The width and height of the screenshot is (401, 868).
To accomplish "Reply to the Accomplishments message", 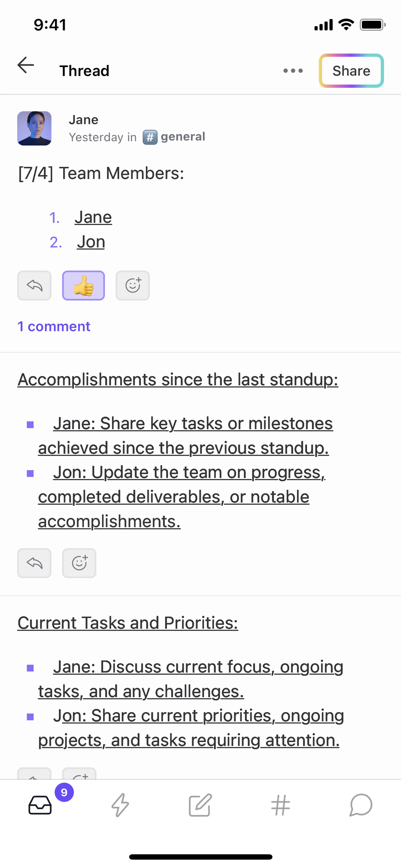I will point(34,563).
